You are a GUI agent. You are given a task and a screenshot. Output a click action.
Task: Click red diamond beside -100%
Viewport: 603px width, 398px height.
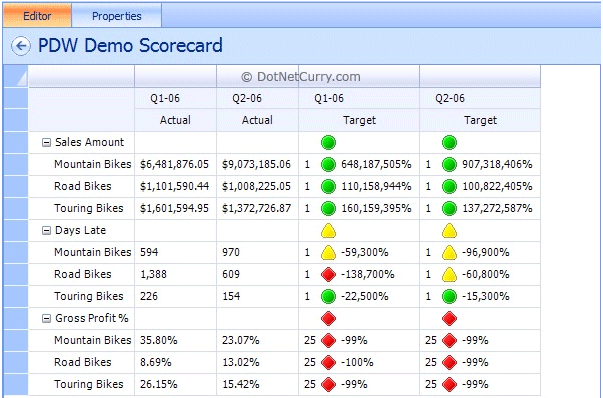pyautogui.click(x=328, y=362)
